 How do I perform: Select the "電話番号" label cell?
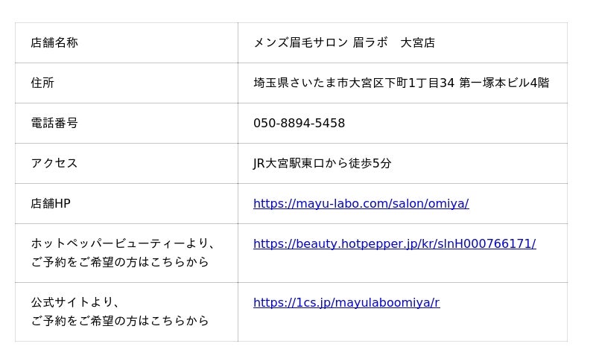(54, 123)
